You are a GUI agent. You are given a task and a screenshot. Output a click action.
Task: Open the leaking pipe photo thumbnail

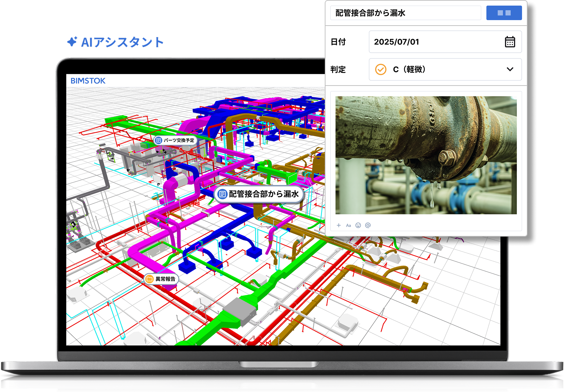click(x=426, y=155)
